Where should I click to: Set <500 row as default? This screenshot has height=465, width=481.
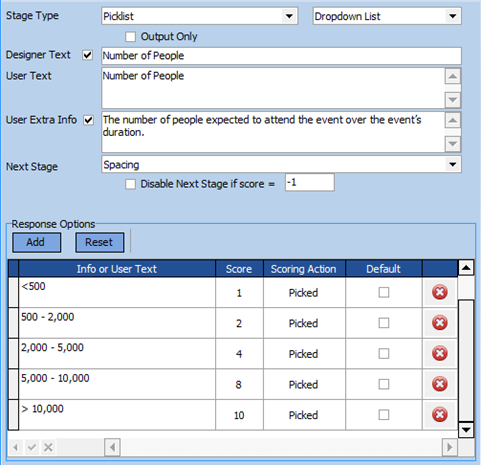coord(384,293)
